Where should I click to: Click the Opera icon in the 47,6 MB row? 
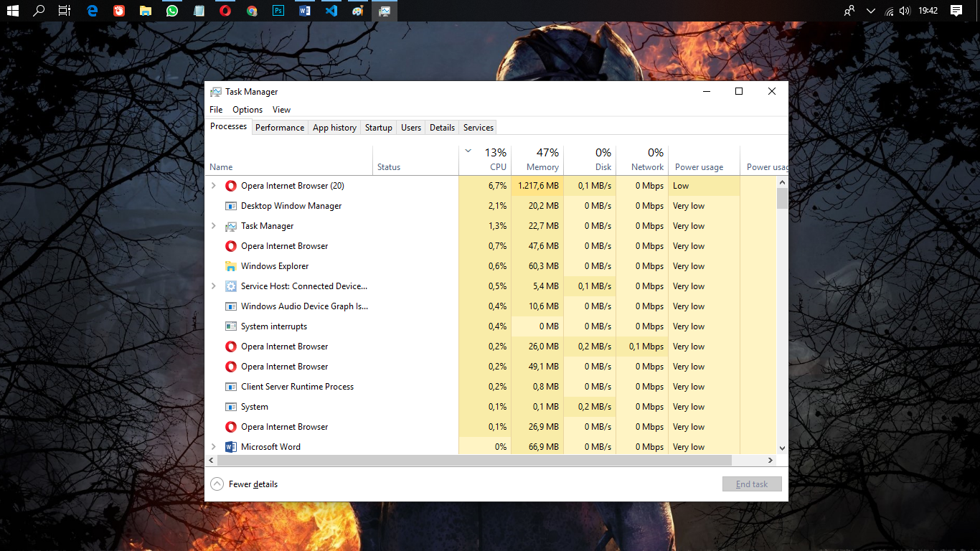point(231,246)
